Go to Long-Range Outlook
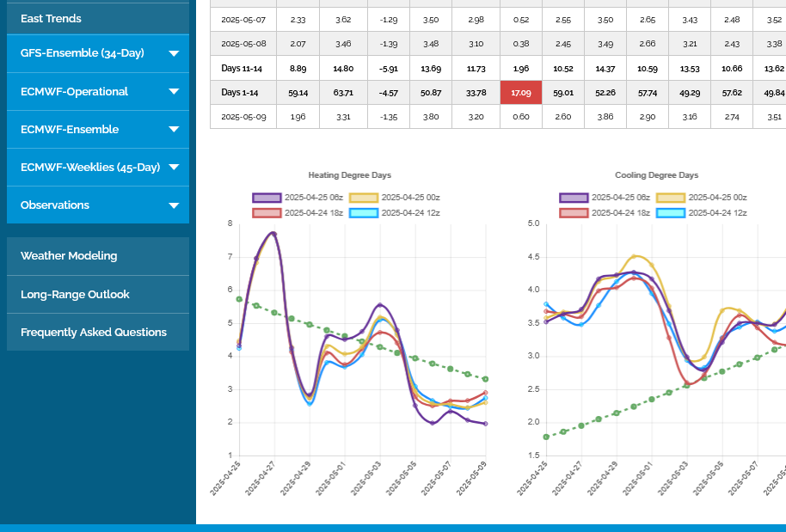Viewport: 786px width, 532px height. point(75,294)
